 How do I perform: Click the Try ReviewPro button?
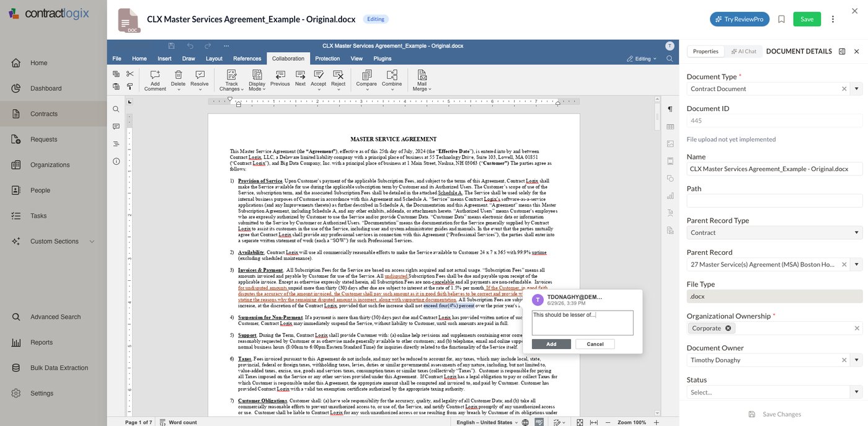click(x=739, y=19)
